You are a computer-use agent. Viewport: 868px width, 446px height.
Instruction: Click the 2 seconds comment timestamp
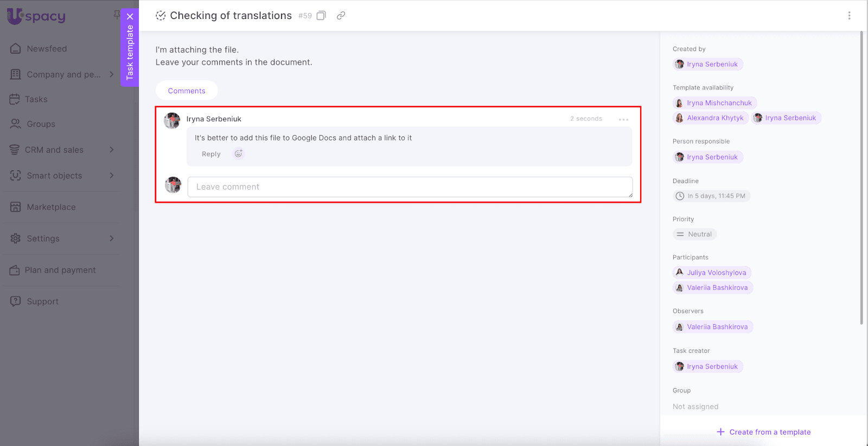[x=586, y=119]
